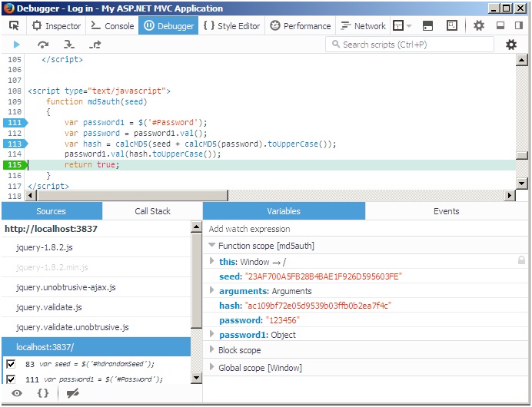Click the Step Out icon
This screenshot has height=407, width=532.
click(95, 45)
